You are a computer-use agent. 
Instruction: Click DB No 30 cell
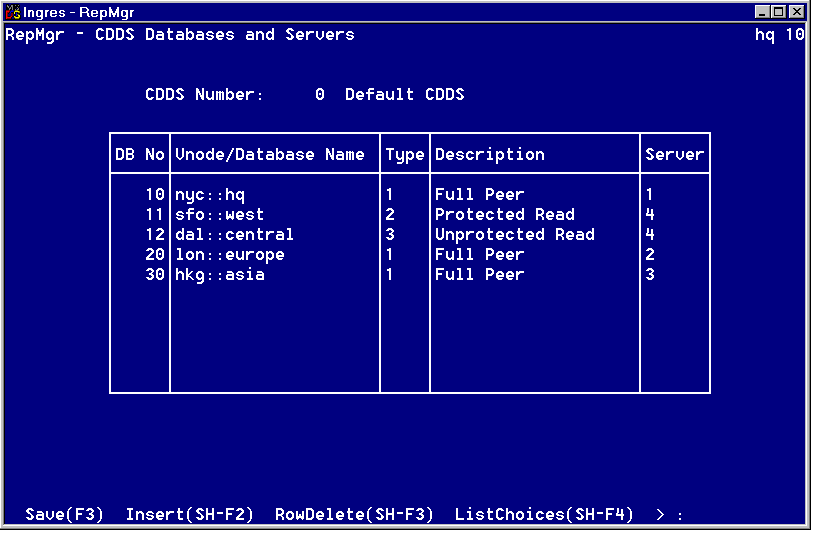pos(154,274)
